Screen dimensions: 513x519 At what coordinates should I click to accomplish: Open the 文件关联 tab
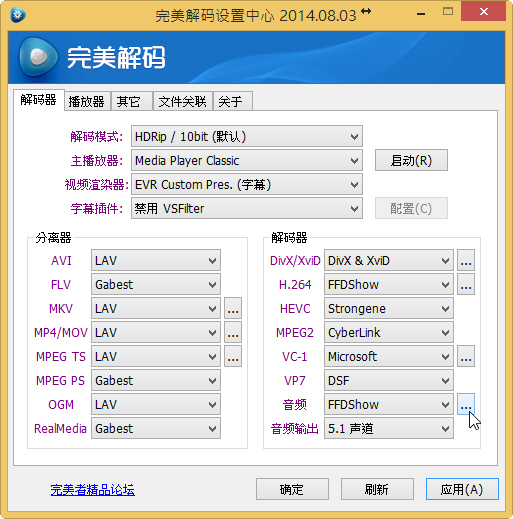[183, 101]
